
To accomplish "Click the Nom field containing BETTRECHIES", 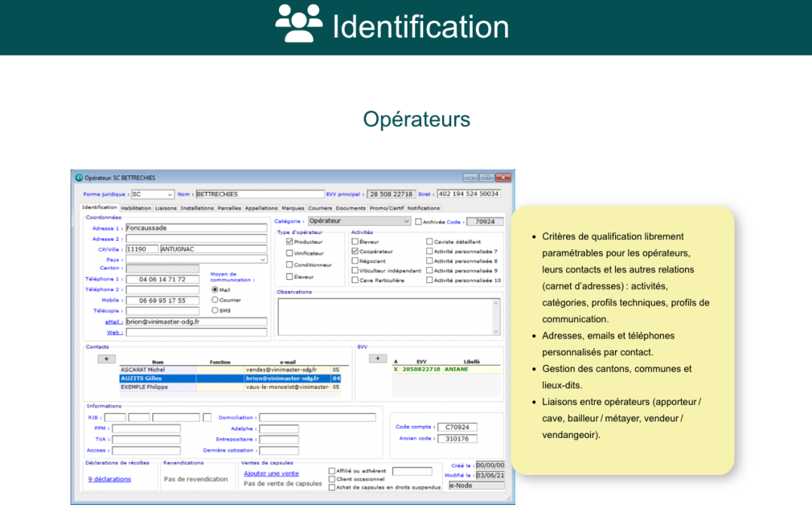I will (x=260, y=194).
